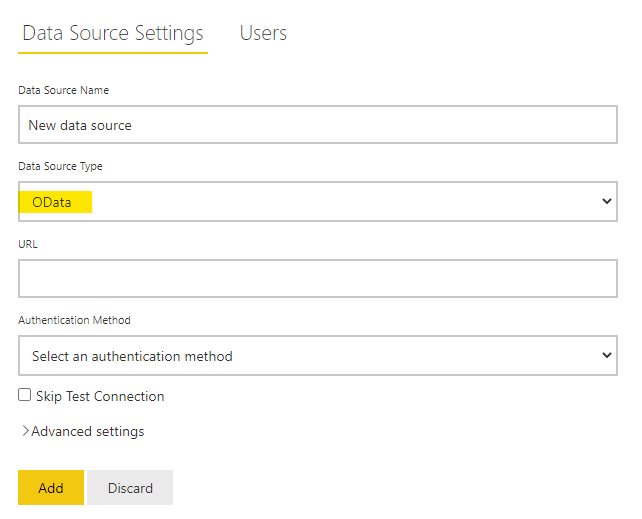Click the Discard button
This screenshot has width=642, height=519.
(130, 487)
